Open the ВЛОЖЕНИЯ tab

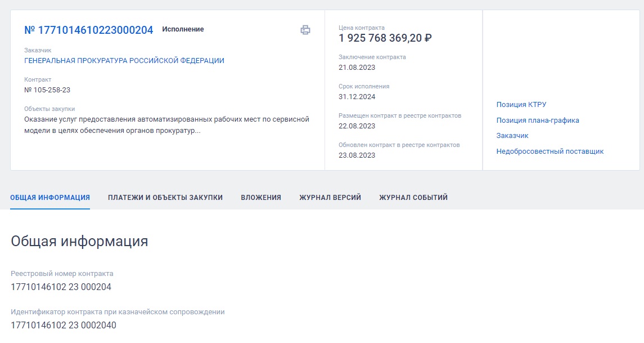click(x=261, y=198)
